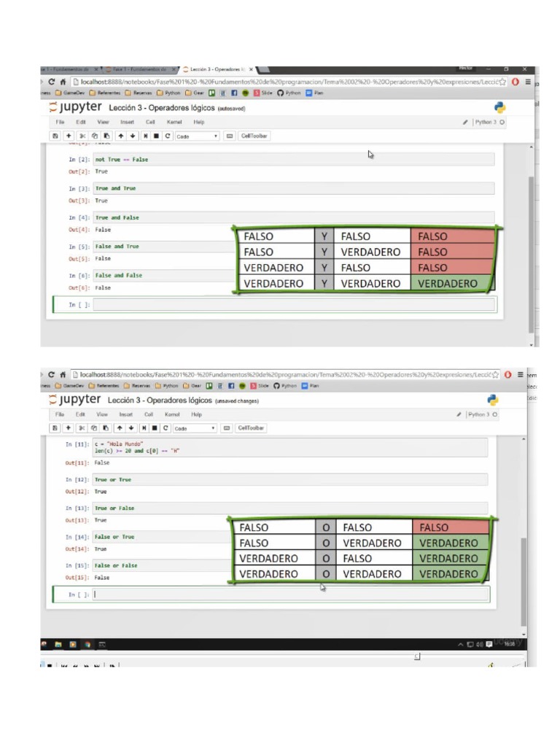Click notebook title 'Lección 3 - Operadores lógicos' in top
The image size is (560, 747).
click(162, 108)
